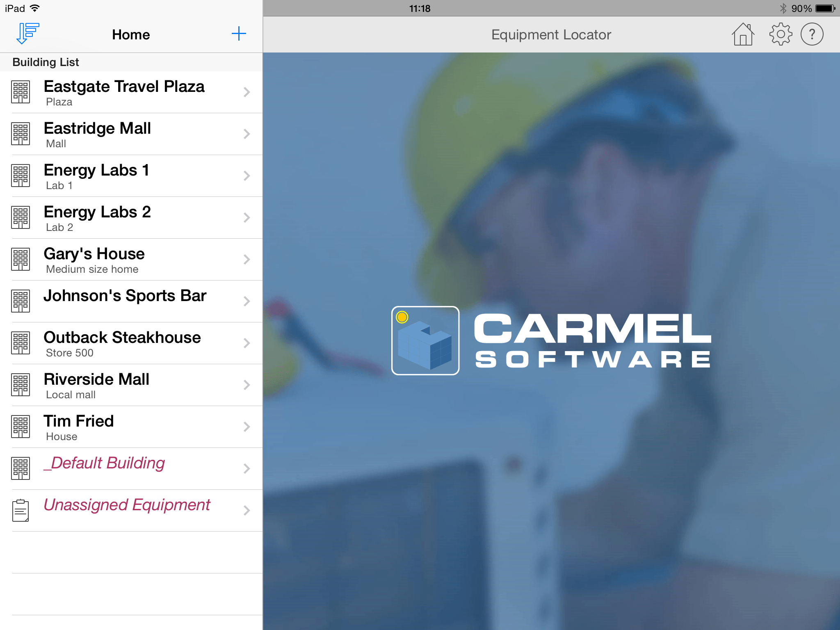The image size is (840, 630).
Task: Tap Energy Labs 1 building icon
Action: click(21, 176)
